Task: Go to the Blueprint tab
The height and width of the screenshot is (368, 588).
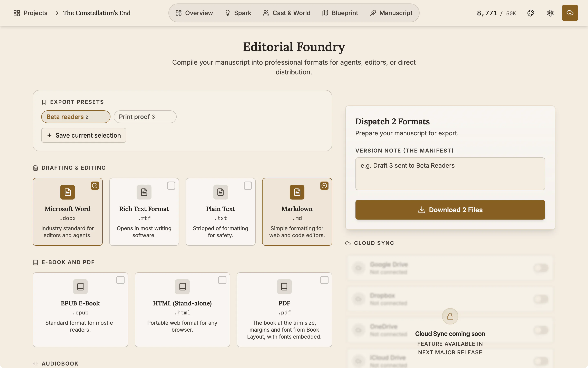Action: click(340, 13)
